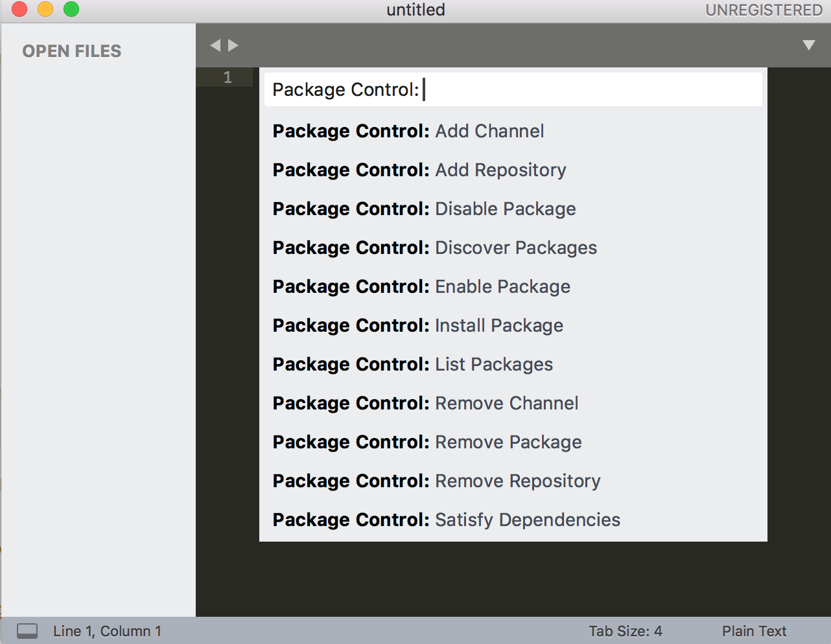Click the tab forward arrow

coord(233,45)
